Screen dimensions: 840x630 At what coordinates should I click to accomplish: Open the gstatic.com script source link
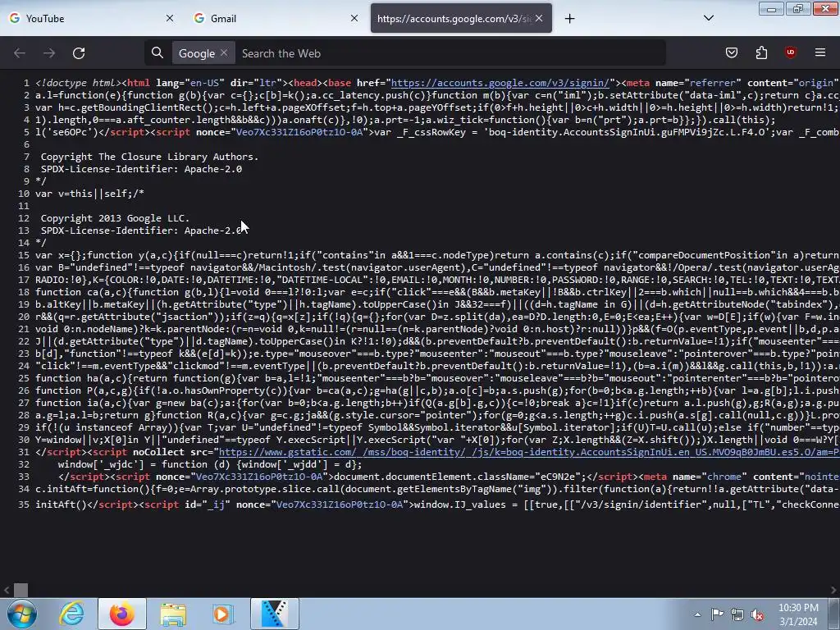[529, 452]
